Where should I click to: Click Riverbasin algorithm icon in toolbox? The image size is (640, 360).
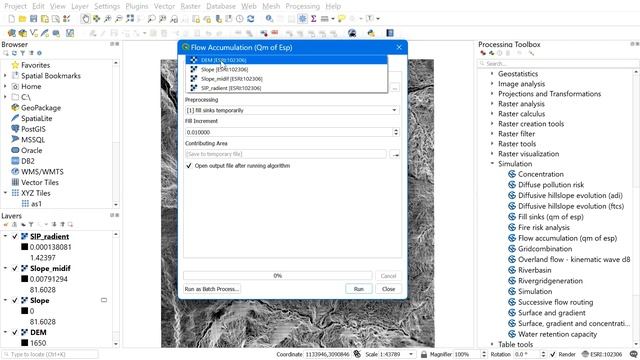512,270
